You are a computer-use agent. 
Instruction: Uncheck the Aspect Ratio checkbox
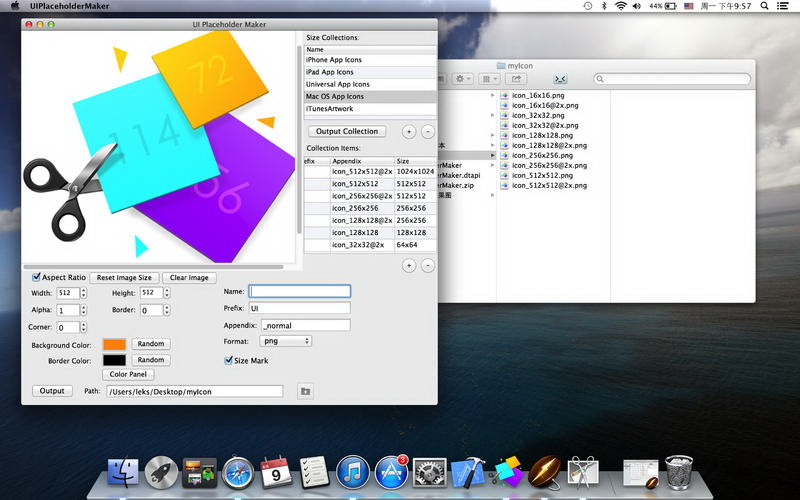37,277
